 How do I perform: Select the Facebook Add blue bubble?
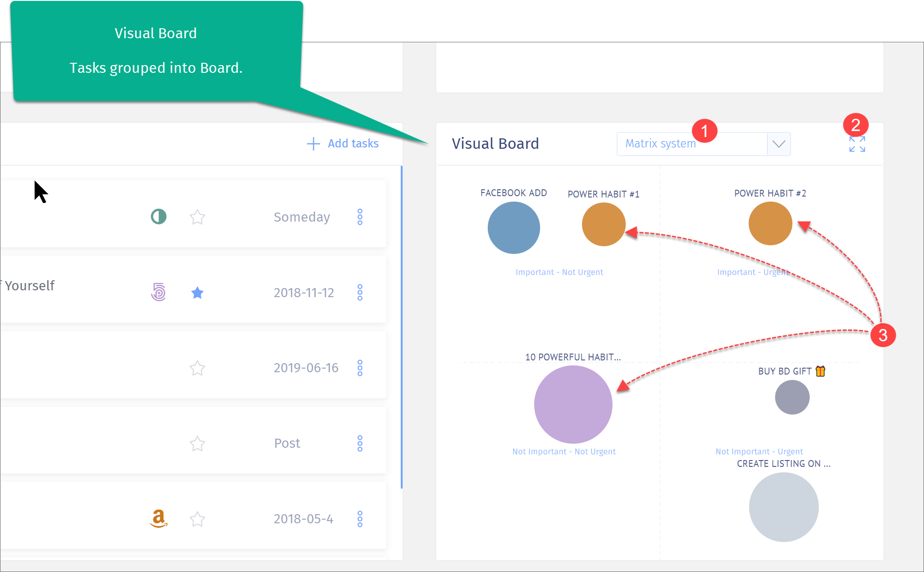click(514, 228)
